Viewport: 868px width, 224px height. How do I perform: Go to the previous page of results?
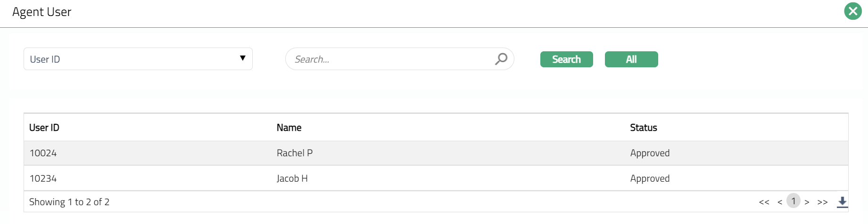pos(780,202)
